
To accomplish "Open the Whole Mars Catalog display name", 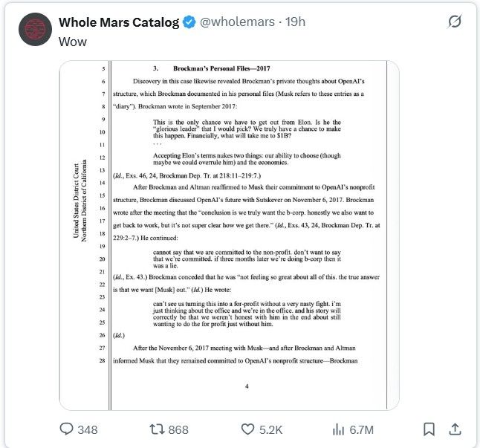I will 119,22.
